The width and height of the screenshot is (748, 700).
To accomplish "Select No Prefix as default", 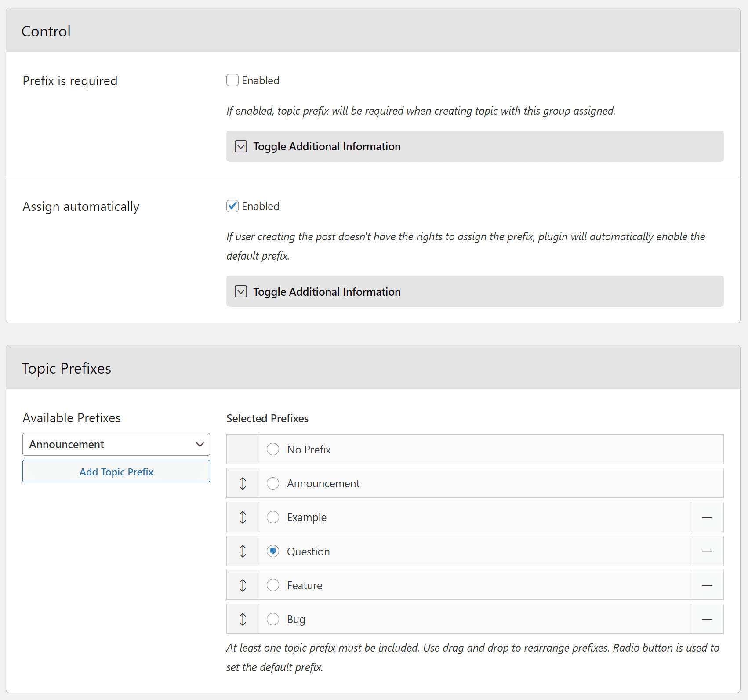I will point(273,449).
